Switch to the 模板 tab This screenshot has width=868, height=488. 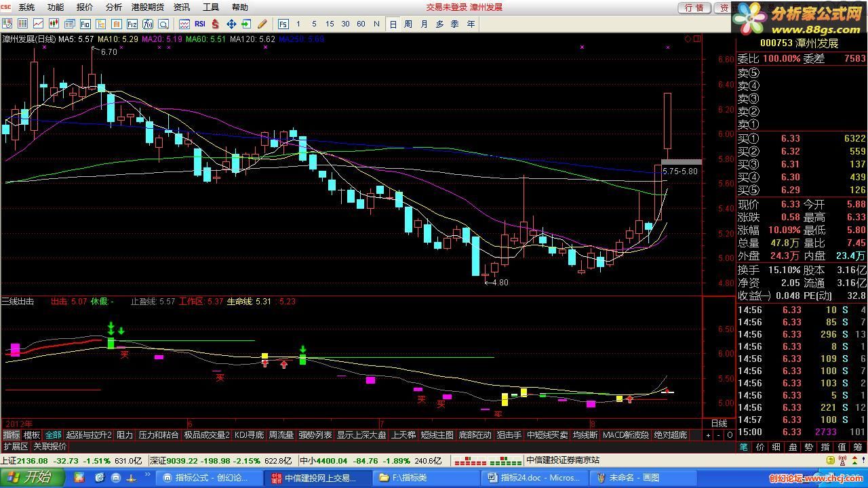32,435
